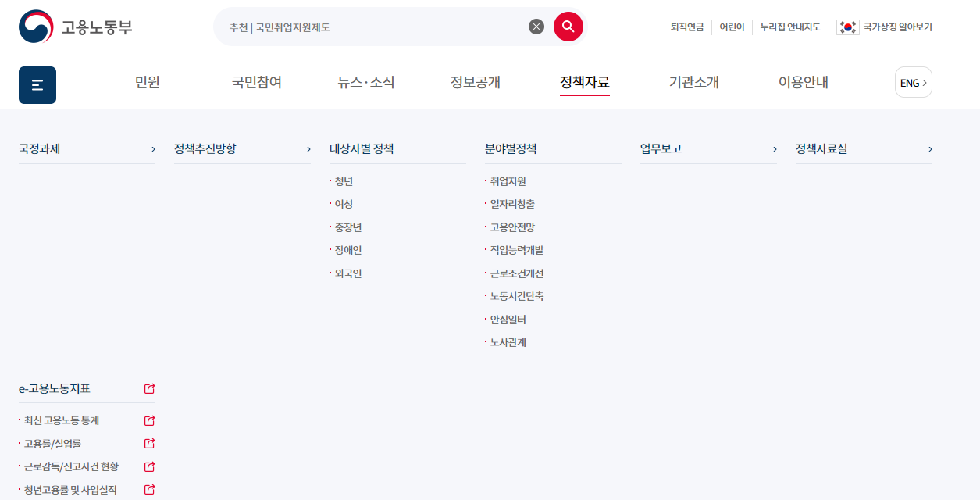This screenshot has height=500, width=980.
Task: Select 여성 under 대상자별 정책
Action: (x=344, y=204)
